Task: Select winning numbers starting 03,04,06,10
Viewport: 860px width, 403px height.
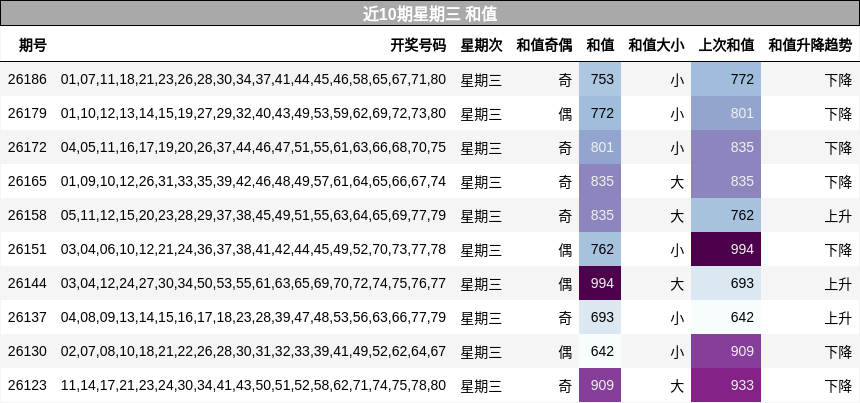Action: point(253,249)
